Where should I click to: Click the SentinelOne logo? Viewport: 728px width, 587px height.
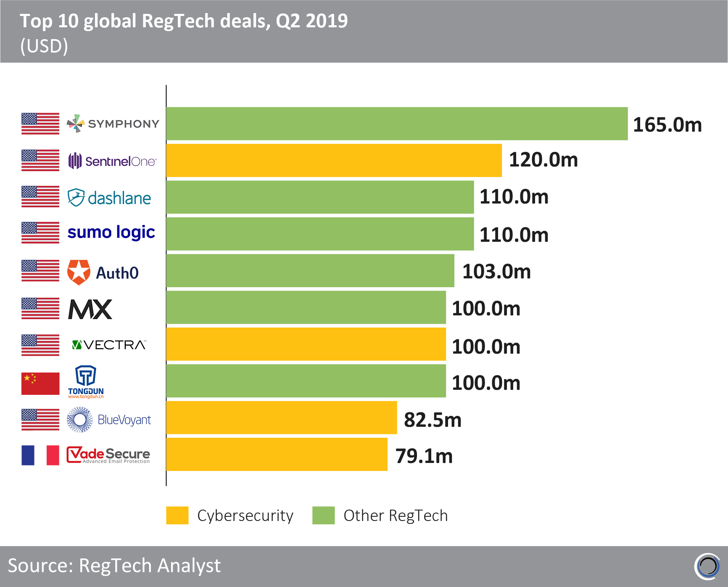(x=112, y=161)
